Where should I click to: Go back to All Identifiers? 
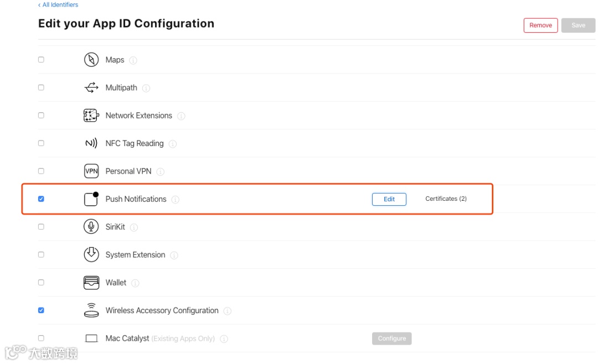click(58, 5)
